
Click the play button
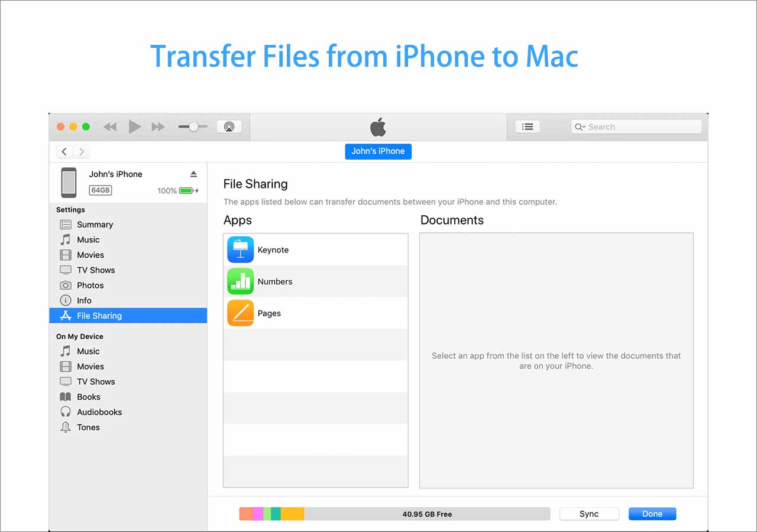[135, 126]
